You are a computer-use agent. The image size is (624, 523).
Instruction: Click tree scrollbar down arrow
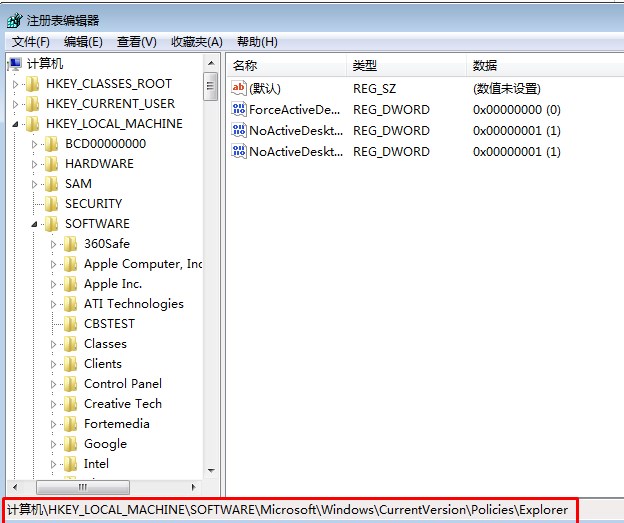pyautogui.click(x=211, y=471)
